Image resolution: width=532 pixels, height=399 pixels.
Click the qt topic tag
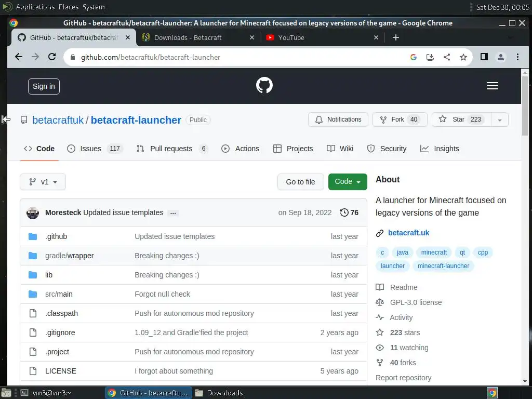tap(462, 252)
